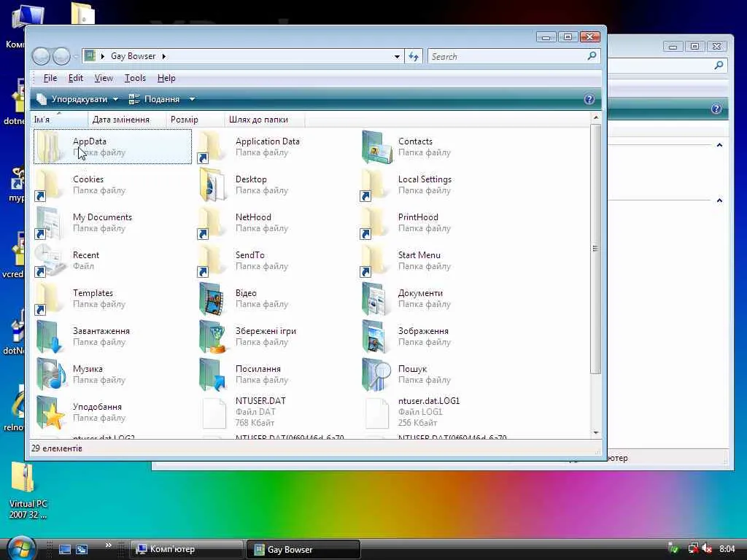747x560 pixels.
Task: Click the muted volume tray icon
Action: pyautogui.click(x=707, y=549)
